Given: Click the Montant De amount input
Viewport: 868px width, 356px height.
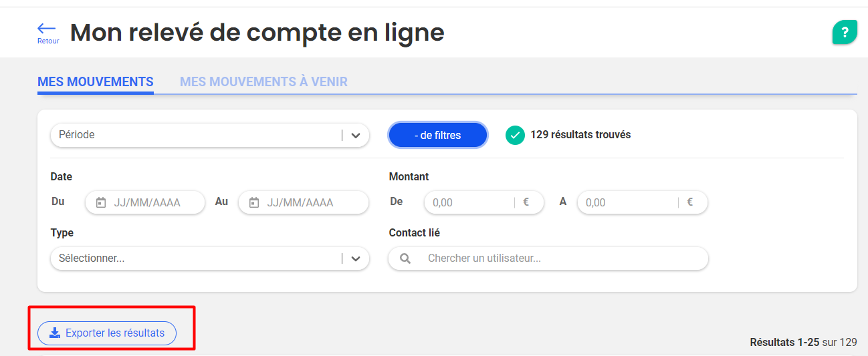Looking at the screenshot, I should 484,202.
